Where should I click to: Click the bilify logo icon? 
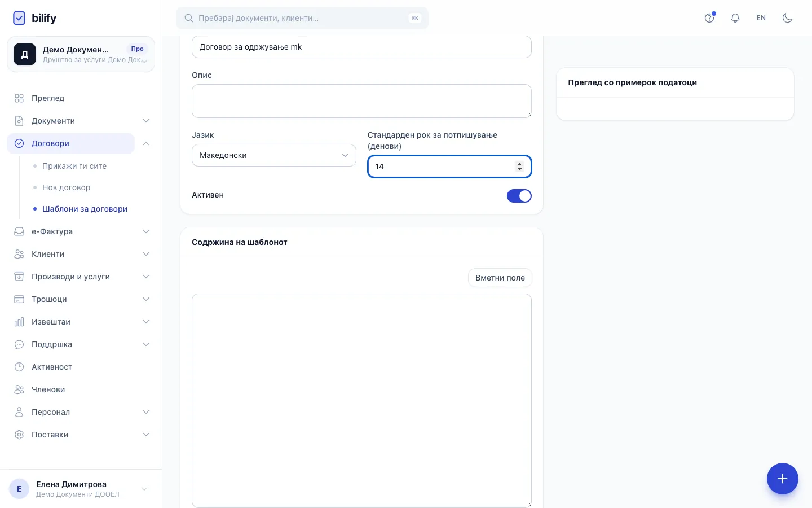click(19, 18)
